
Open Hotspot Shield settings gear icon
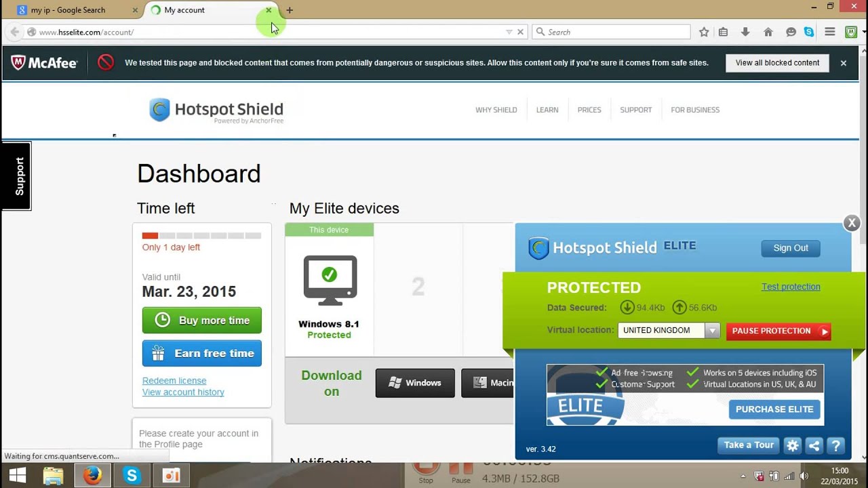point(792,445)
